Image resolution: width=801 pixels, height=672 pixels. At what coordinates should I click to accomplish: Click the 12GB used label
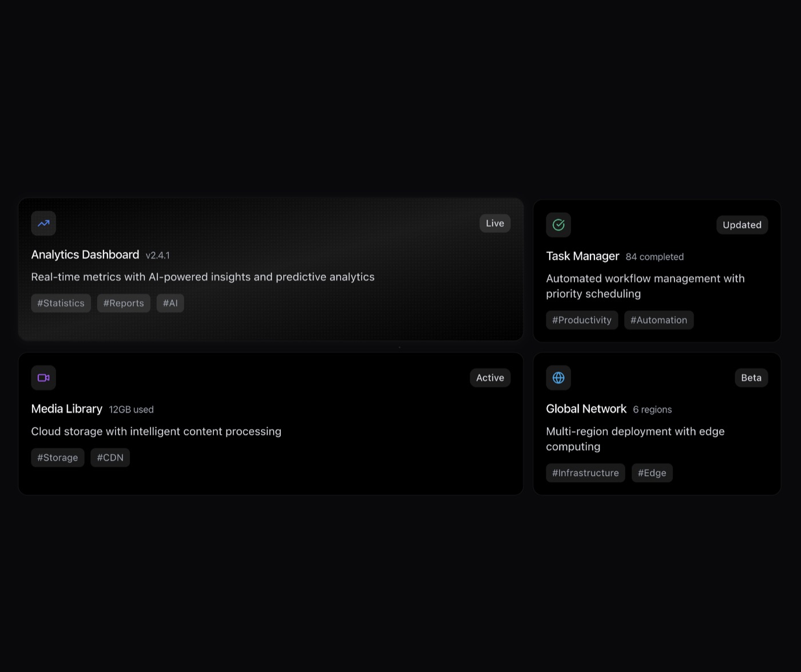tap(132, 409)
